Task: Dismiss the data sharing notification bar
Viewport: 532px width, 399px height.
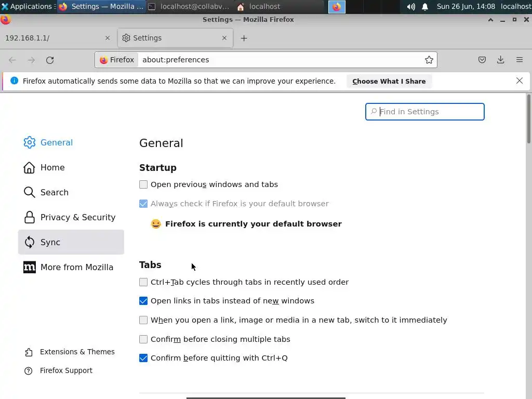Action: pos(520,81)
